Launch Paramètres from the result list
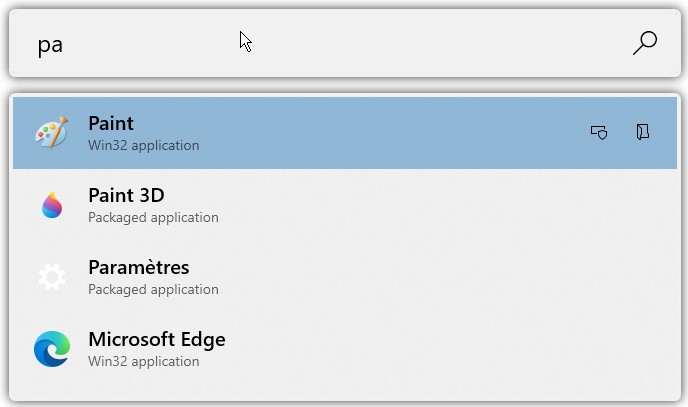The width and height of the screenshot is (688, 407). (138, 267)
